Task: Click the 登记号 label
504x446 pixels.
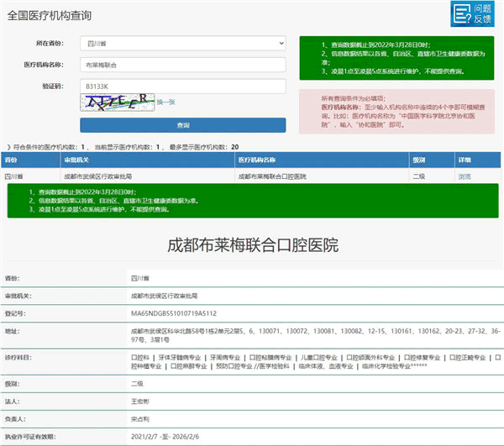Action: tap(15, 313)
